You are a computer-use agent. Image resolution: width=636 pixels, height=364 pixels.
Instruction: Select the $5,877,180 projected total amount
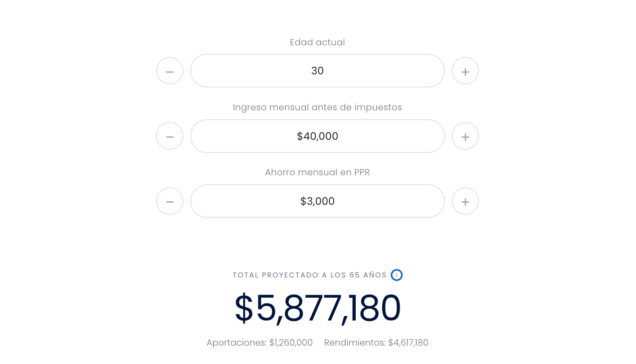[318, 308]
